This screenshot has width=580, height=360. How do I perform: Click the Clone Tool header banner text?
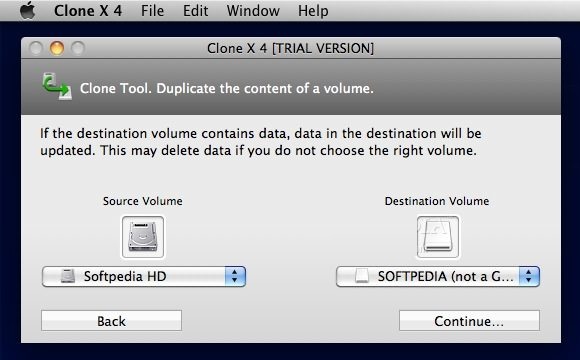(227, 88)
